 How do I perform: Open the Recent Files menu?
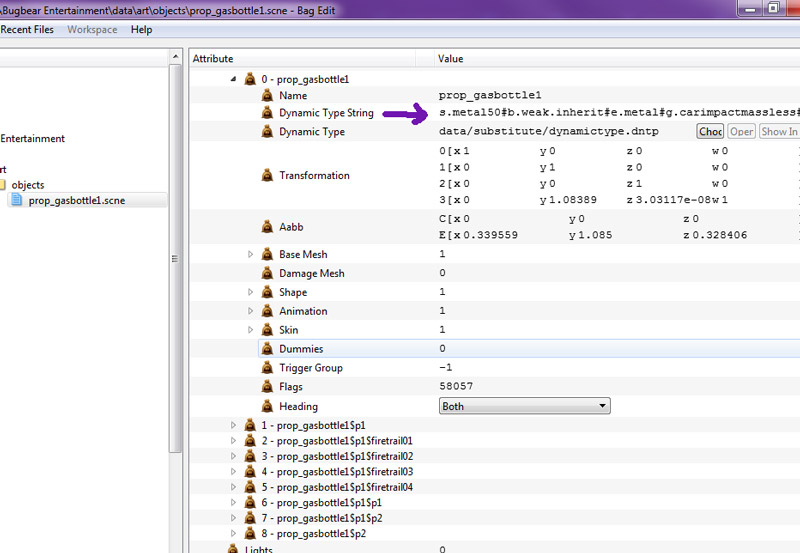27,30
